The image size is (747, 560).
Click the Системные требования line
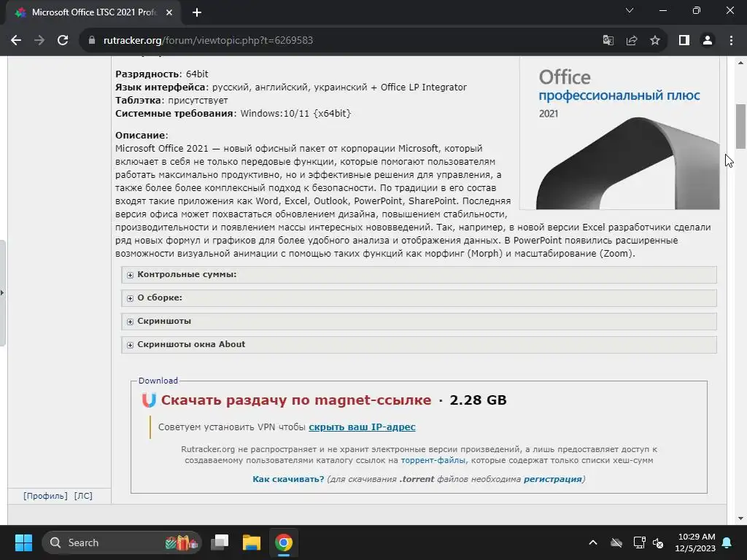tap(233, 114)
